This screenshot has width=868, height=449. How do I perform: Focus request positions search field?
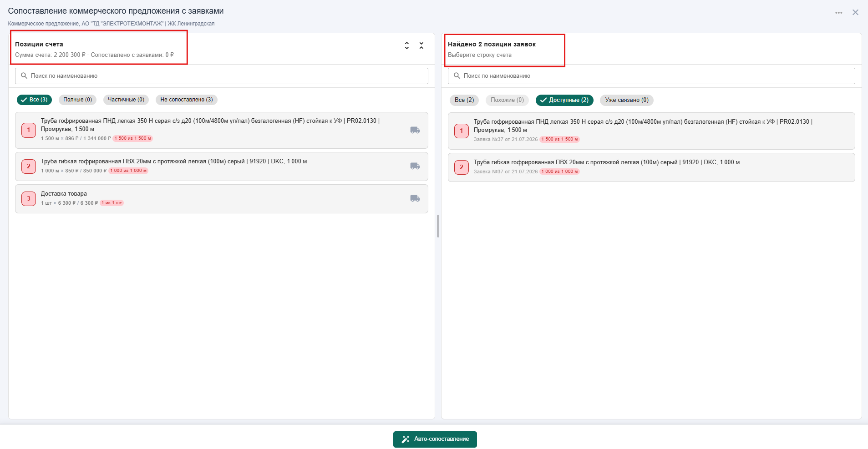coord(651,76)
